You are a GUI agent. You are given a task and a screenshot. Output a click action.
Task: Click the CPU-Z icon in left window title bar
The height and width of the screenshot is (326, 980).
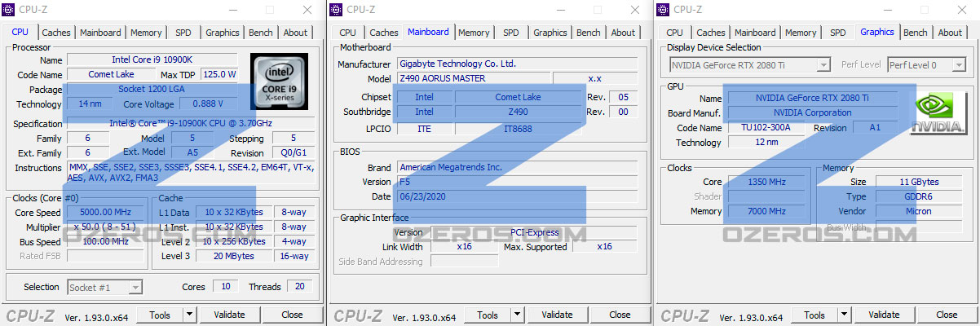(x=9, y=10)
